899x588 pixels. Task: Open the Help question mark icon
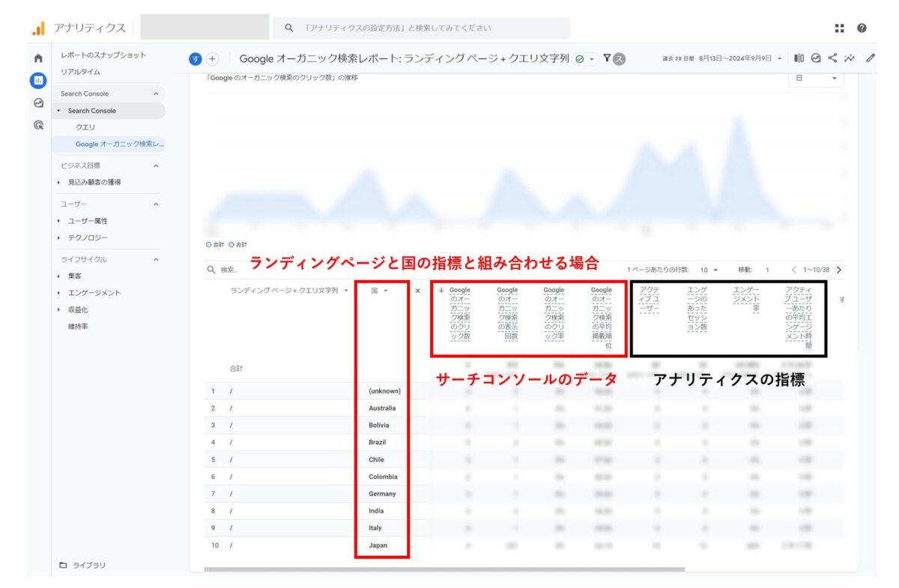click(862, 28)
